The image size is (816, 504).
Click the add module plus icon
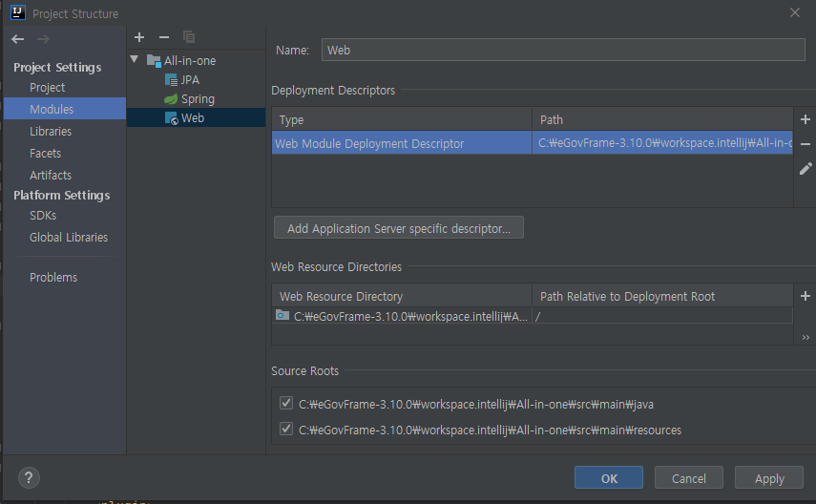click(x=139, y=37)
